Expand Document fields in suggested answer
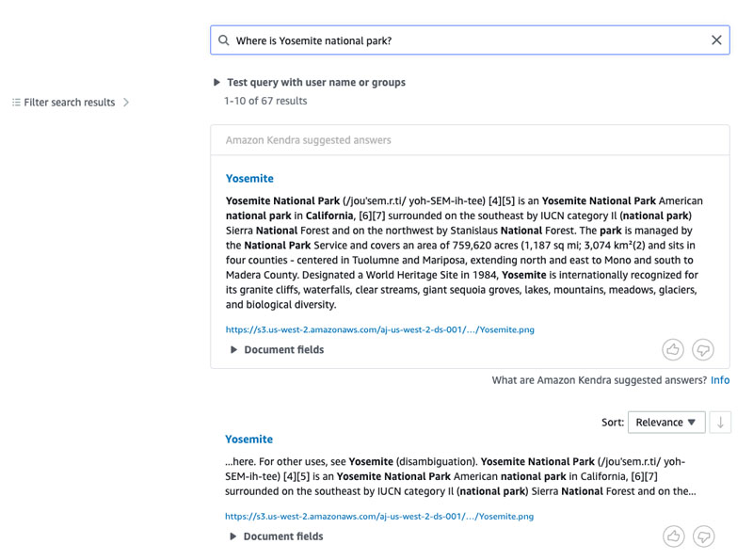The image size is (753, 560). click(x=277, y=349)
